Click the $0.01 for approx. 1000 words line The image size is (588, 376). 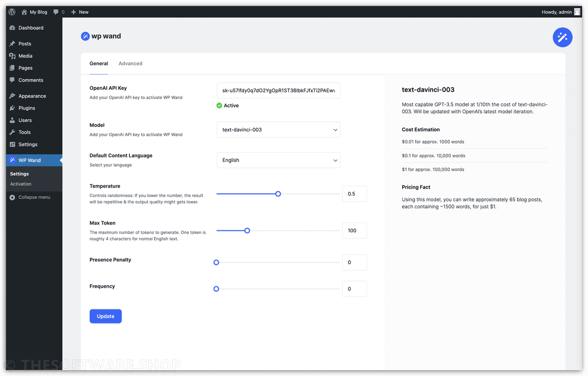tap(433, 142)
